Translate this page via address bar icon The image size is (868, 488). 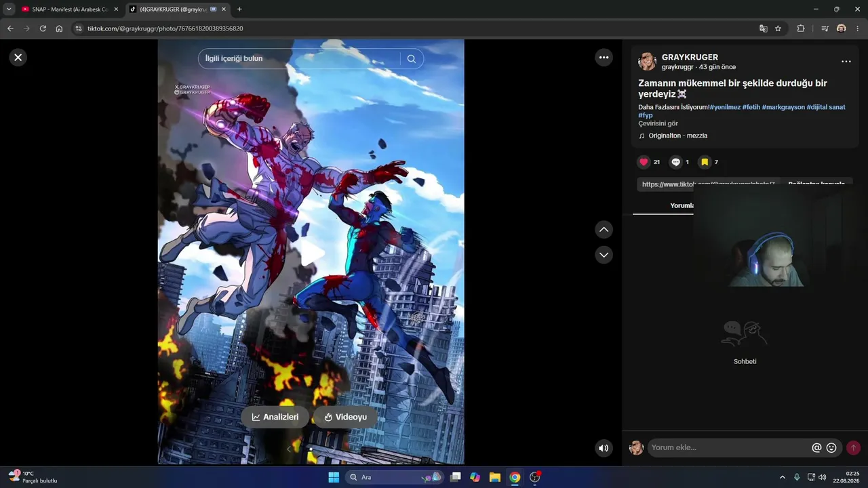[764, 28]
